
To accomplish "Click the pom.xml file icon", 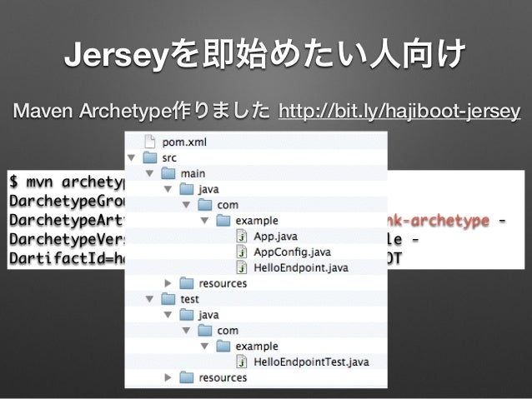I will point(149,142).
